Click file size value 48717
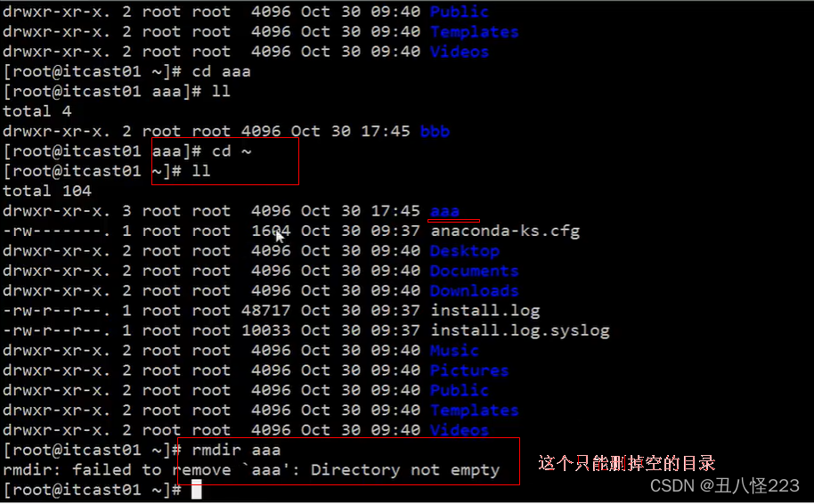This screenshot has width=814, height=504. click(x=266, y=311)
